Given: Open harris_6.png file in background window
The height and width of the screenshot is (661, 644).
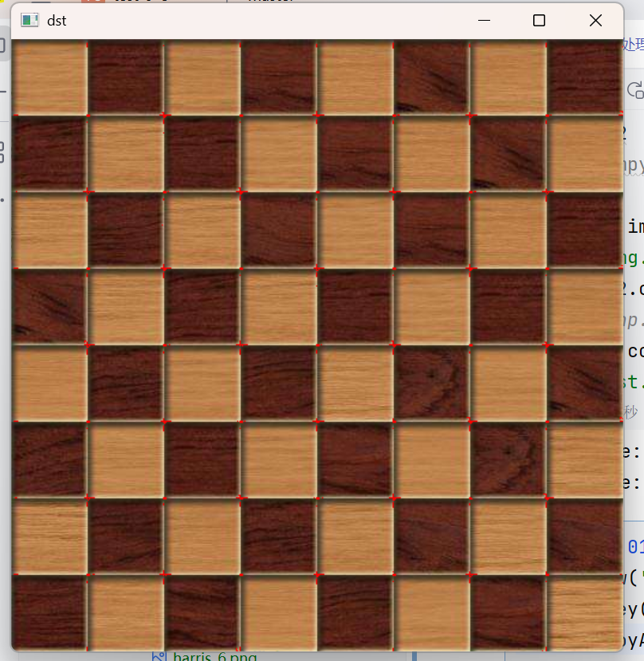Looking at the screenshot, I should coord(215,656).
